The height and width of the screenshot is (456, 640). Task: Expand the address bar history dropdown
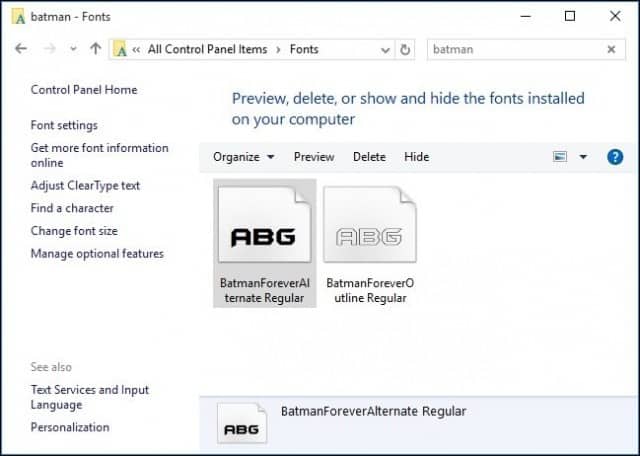[x=384, y=50]
